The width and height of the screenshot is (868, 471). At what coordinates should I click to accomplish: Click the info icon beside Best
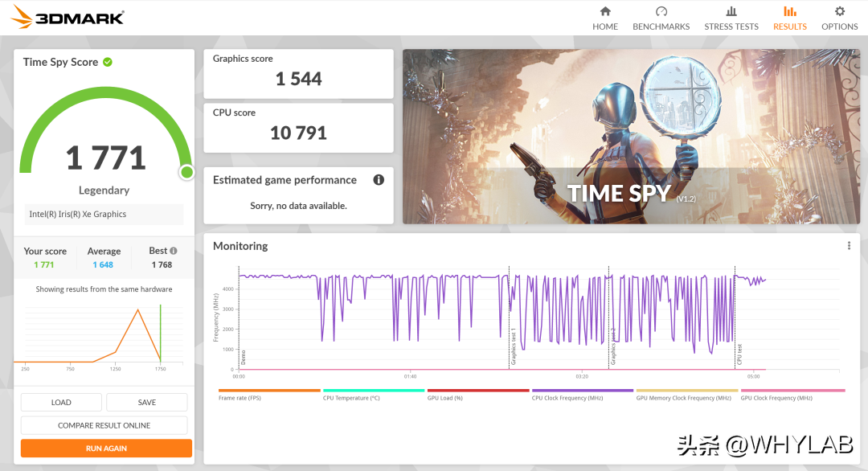[x=174, y=251]
